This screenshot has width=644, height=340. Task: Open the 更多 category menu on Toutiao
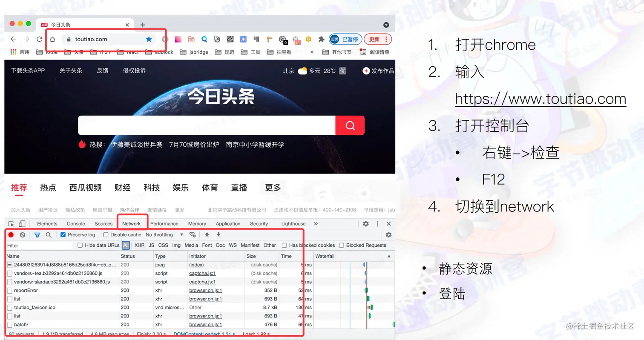tap(273, 188)
